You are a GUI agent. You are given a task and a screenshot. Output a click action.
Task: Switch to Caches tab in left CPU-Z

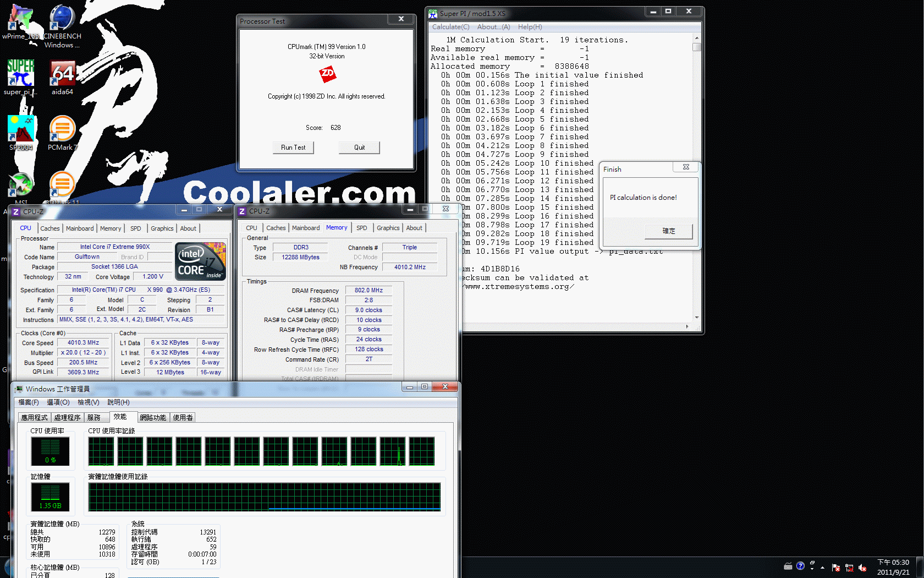point(50,228)
